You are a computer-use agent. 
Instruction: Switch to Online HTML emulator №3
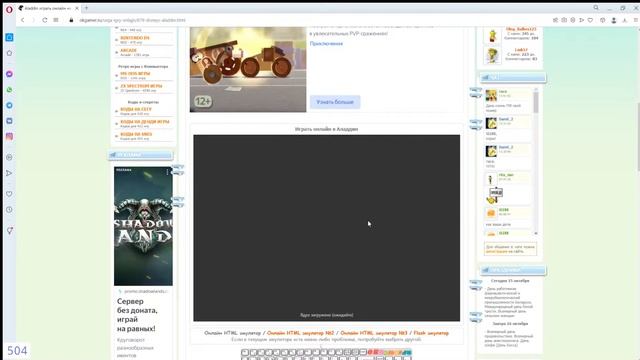[x=374, y=333]
